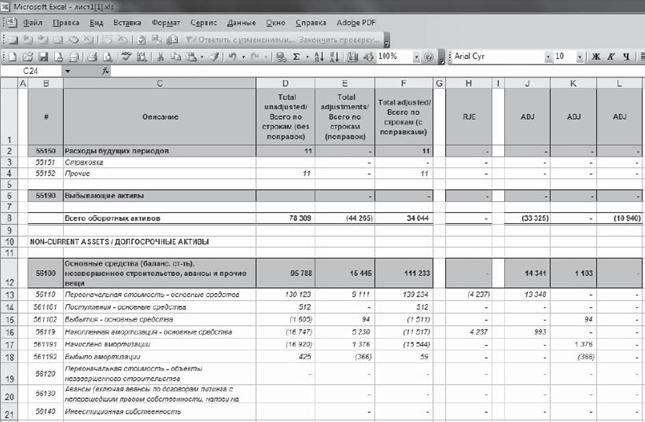Click the column D header
This screenshot has width=645, height=422.
[285, 82]
